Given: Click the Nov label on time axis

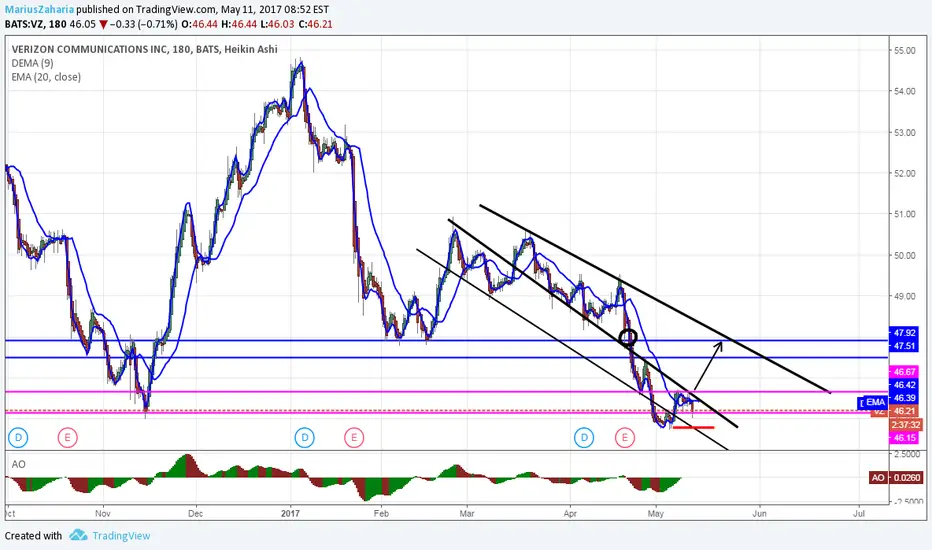Looking at the screenshot, I should click(x=103, y=513).
